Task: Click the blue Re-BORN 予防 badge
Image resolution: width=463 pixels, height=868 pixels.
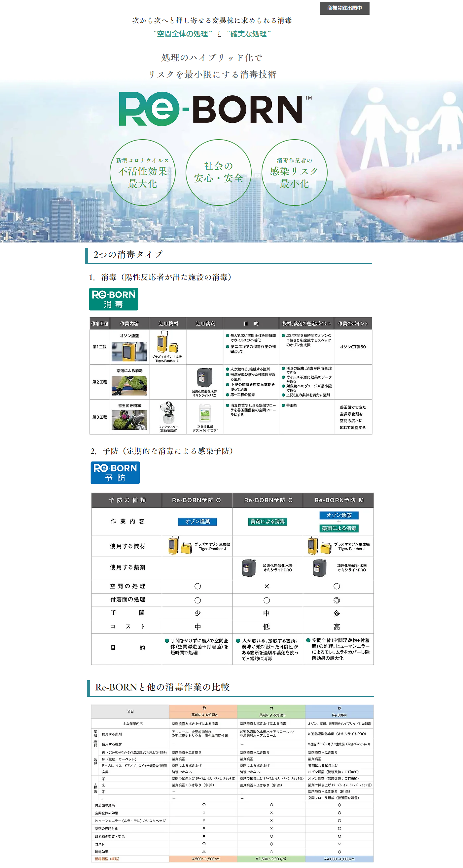Action: tap(115, 473)
